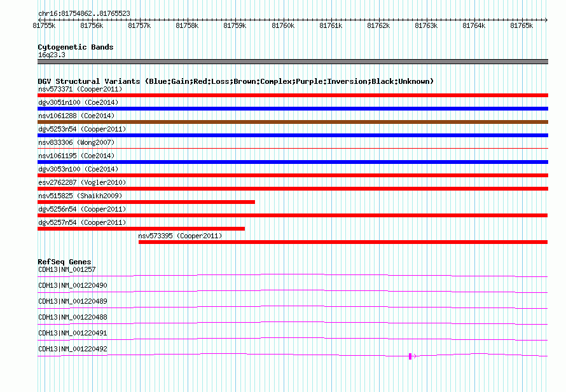Click the 81757k ruler tick label
Viewport: 566px width, 392px height.
point(139,25)
